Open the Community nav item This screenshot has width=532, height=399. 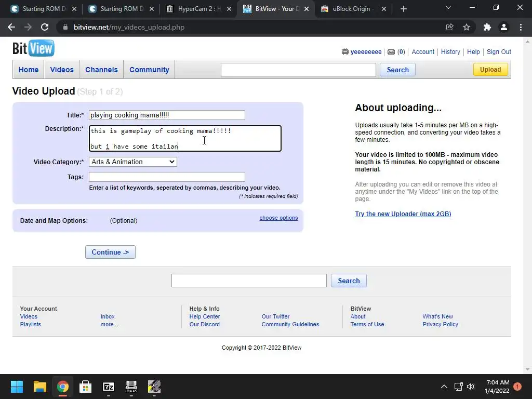[149, 70]
